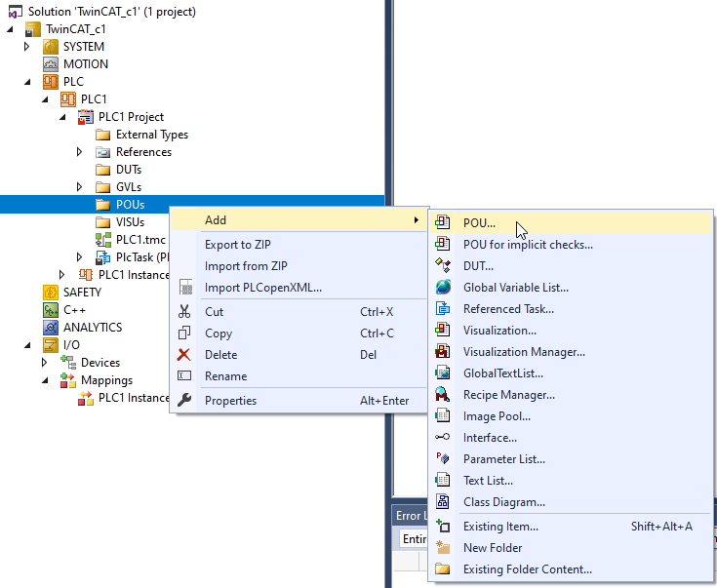Screen dimensions: 717x588
Task: Click the Image Pool icon
Action: pyautogui.click(x=443, y=416)
